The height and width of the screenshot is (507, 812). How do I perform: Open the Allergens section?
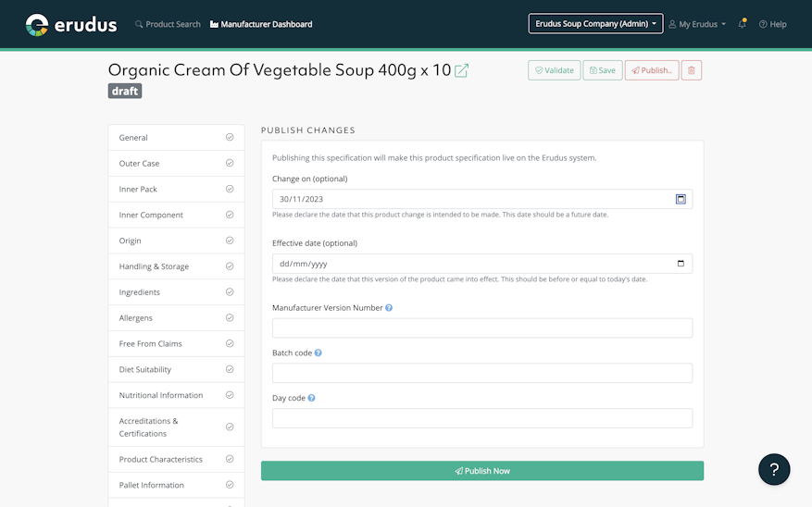pyautogui.click(x=176, y=318)
